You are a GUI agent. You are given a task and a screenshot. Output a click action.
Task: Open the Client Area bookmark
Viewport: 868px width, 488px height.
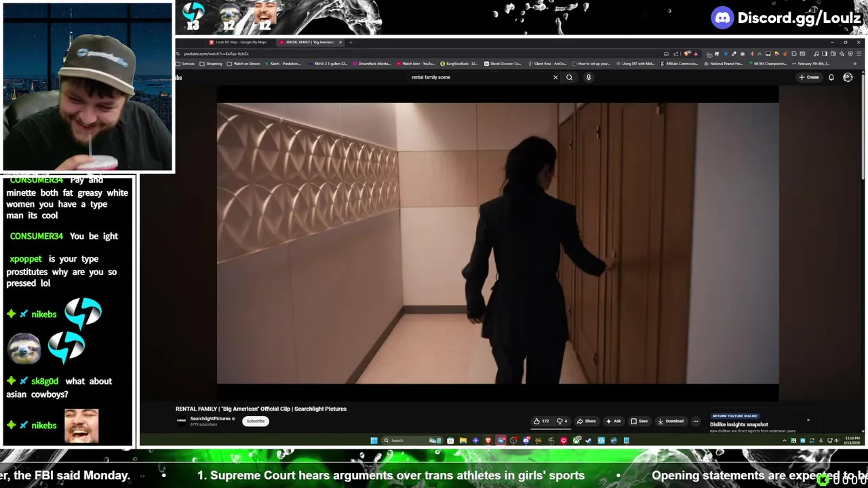548,64
